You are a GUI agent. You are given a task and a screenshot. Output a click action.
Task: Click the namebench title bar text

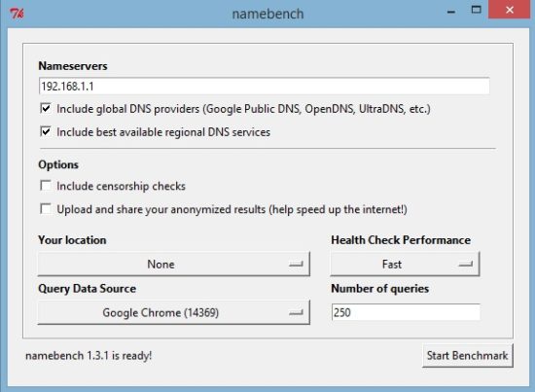(x=267, y=14)
